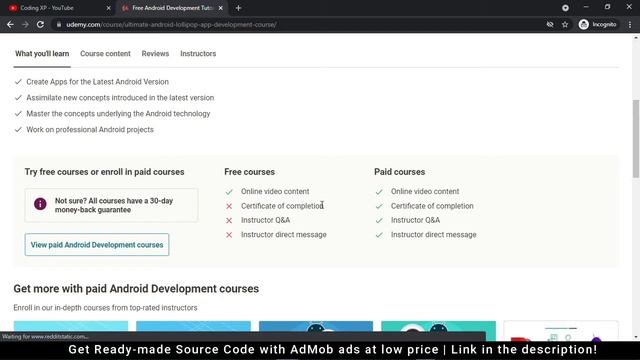The width and height of the screenshot is (640, 360).
Task: Click the page vertical scrollbar thumb
Action: 636,139
